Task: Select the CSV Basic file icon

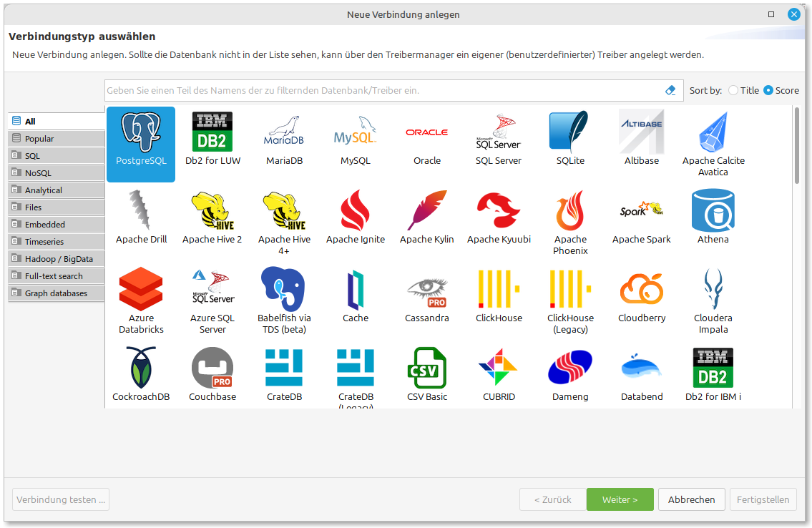Action: pyautogui.click(x=427, y=368)
